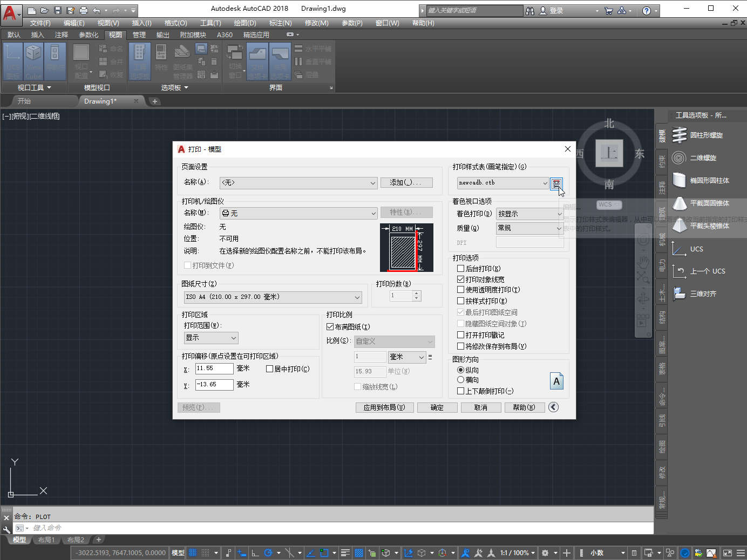Enable save changes to layout checkbox

point(460,346)
